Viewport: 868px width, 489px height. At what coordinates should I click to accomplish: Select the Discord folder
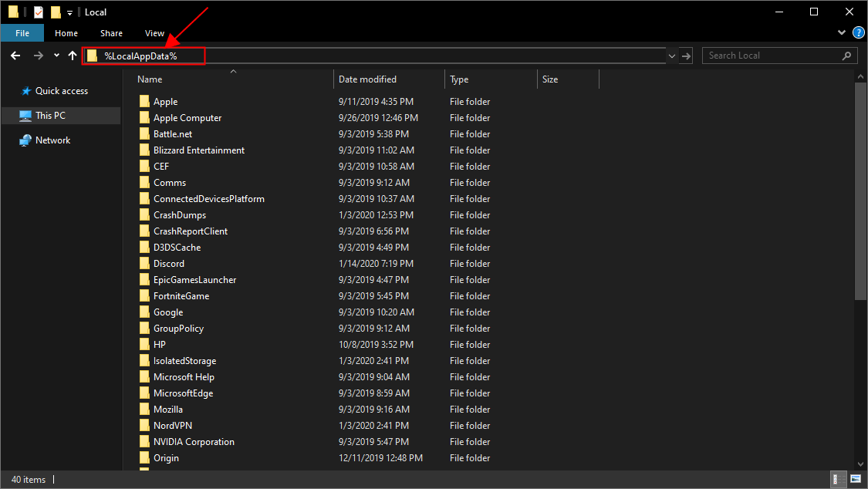(x=169, y=264)
